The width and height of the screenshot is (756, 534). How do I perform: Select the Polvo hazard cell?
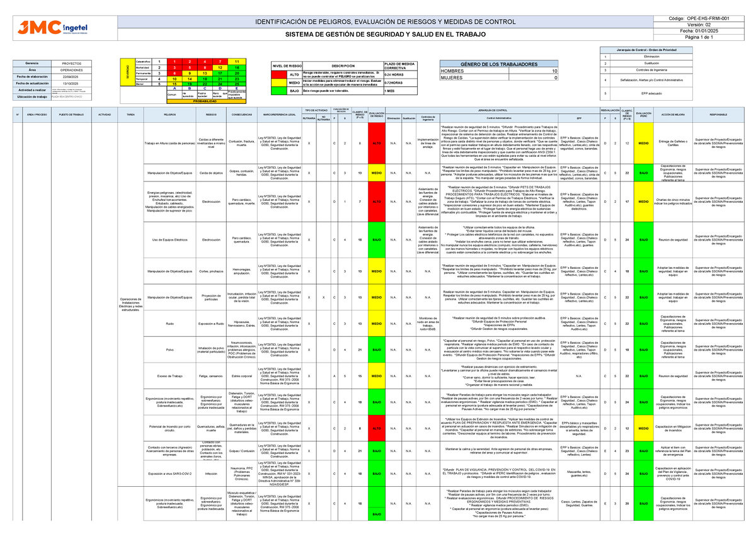pos(170,349)
